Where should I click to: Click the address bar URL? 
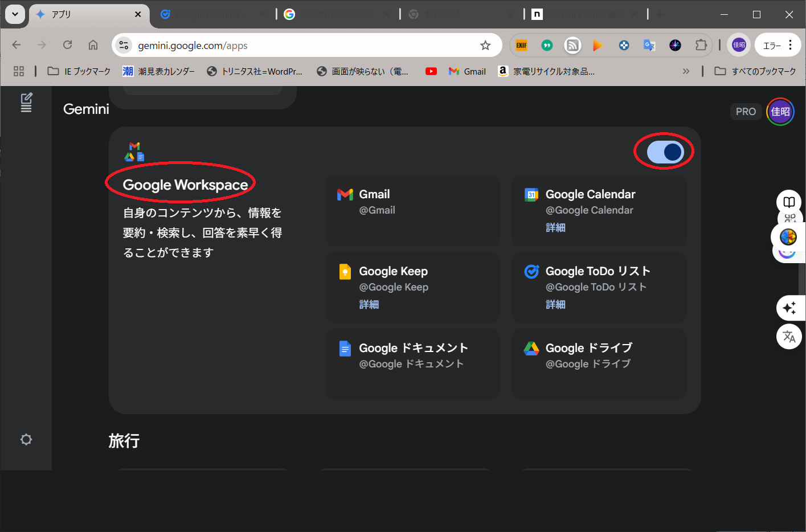193,46
